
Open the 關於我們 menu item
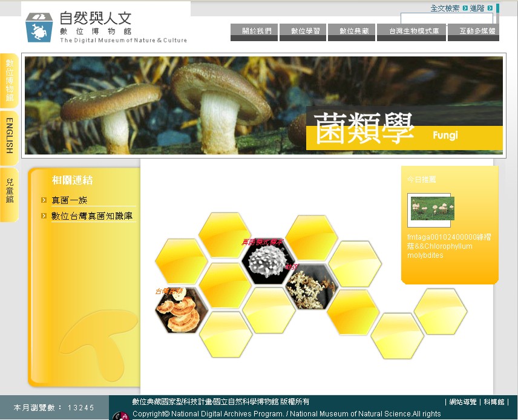(254, 31)
